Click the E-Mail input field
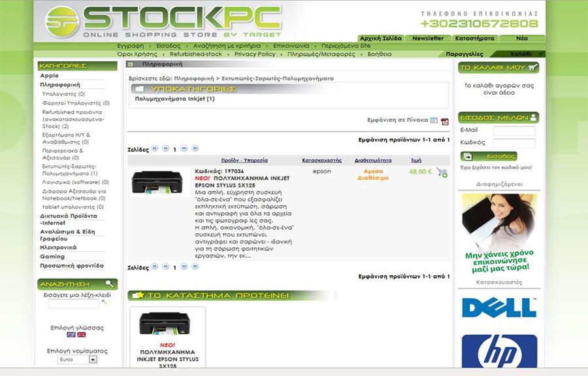 pyautogui.click(x=514, y=131)
